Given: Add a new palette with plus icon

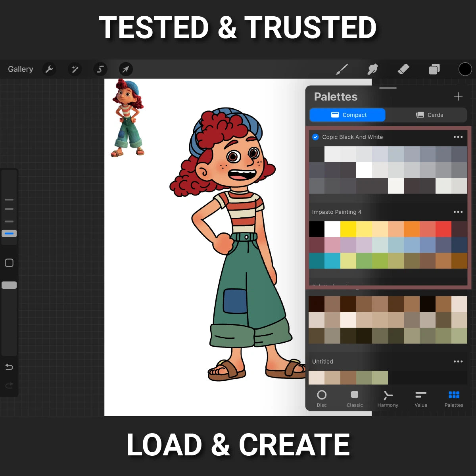Looking at the screenshot, I should tap(458, 96).
